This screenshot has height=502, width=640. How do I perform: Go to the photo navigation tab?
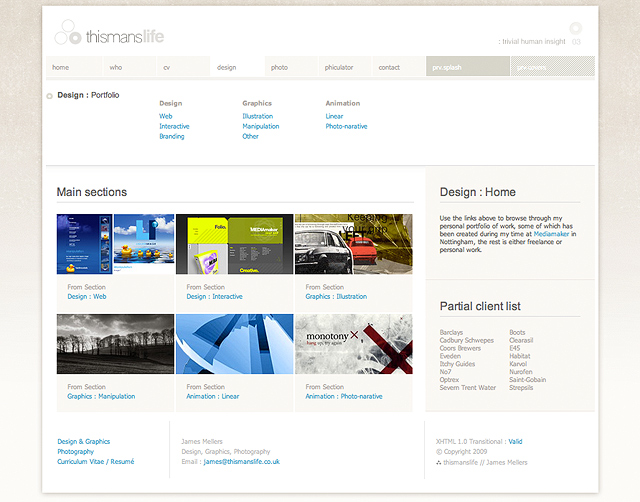291,67
